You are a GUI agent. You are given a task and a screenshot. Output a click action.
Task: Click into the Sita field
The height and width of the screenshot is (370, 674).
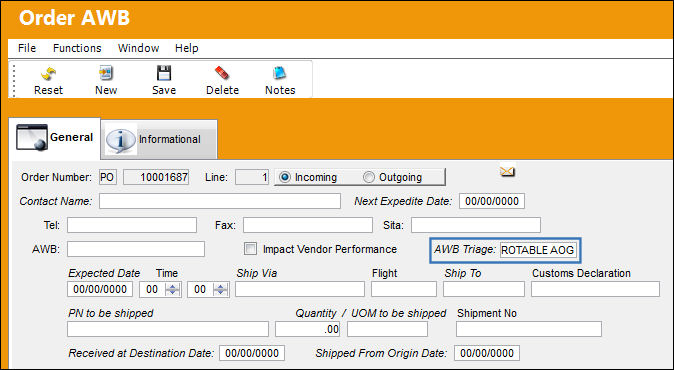(476, 225)
